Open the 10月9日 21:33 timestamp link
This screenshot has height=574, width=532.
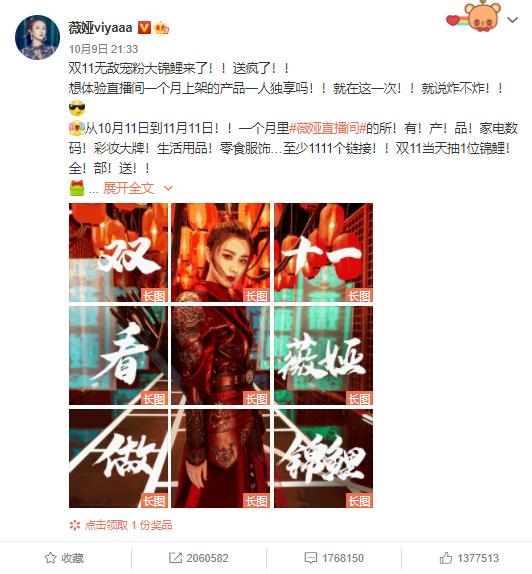point(104,49)
